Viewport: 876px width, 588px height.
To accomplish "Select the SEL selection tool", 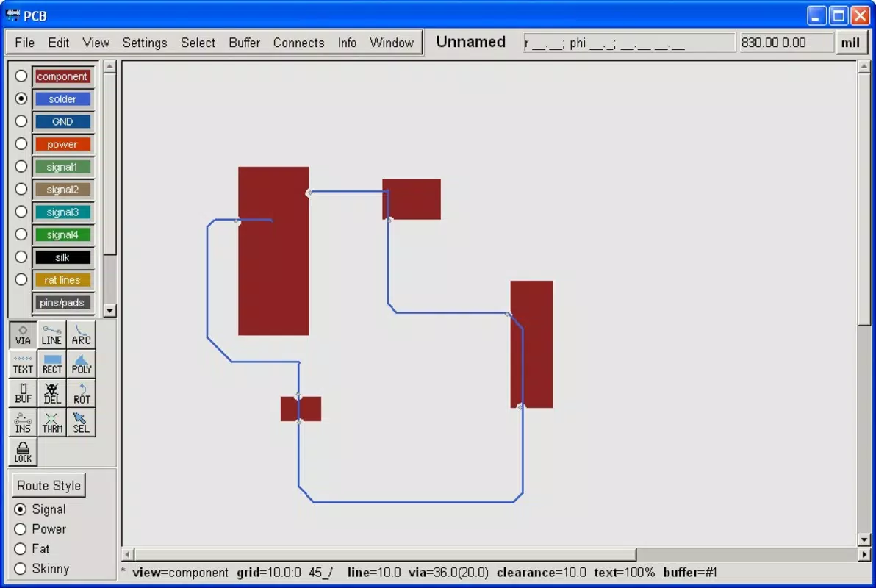I will point(81,423).
